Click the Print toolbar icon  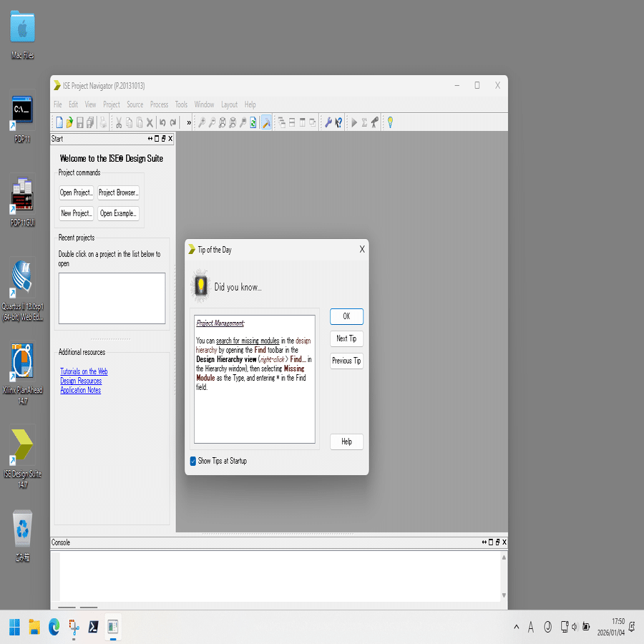(103, 122)
